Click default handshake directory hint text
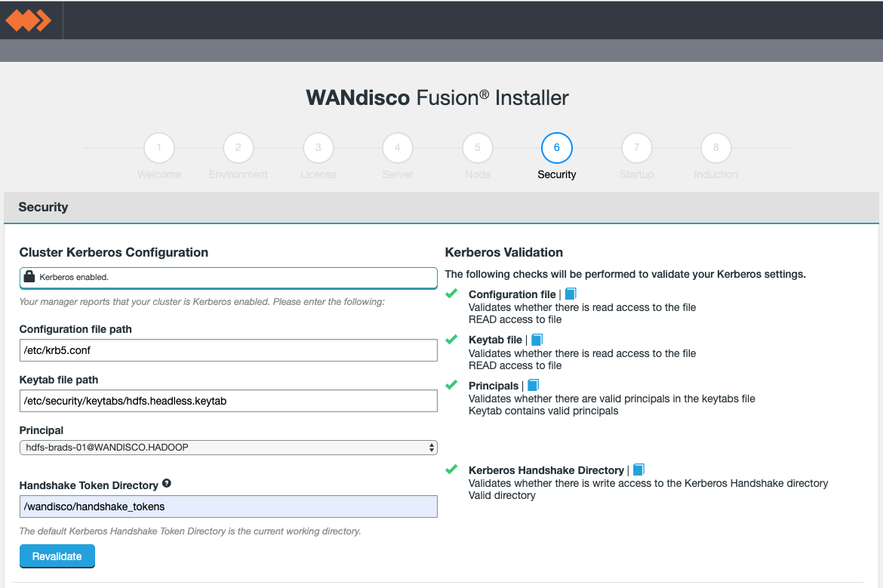This screenshot has width=883, height=588. pyautogui.click(x=189, y=531)
